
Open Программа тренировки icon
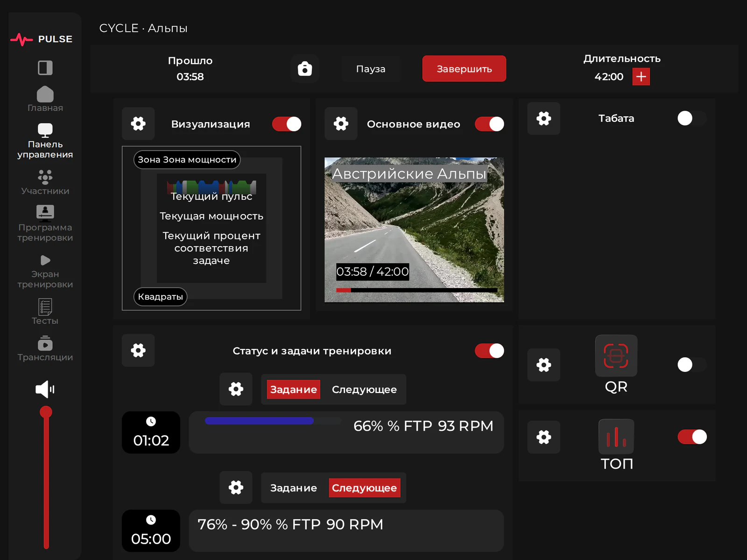45,212
